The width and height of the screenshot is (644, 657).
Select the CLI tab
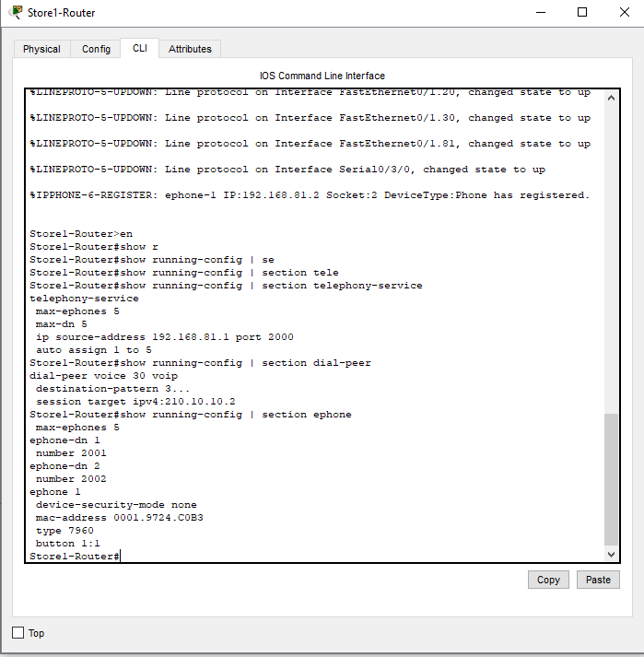(x=139, y=48)
